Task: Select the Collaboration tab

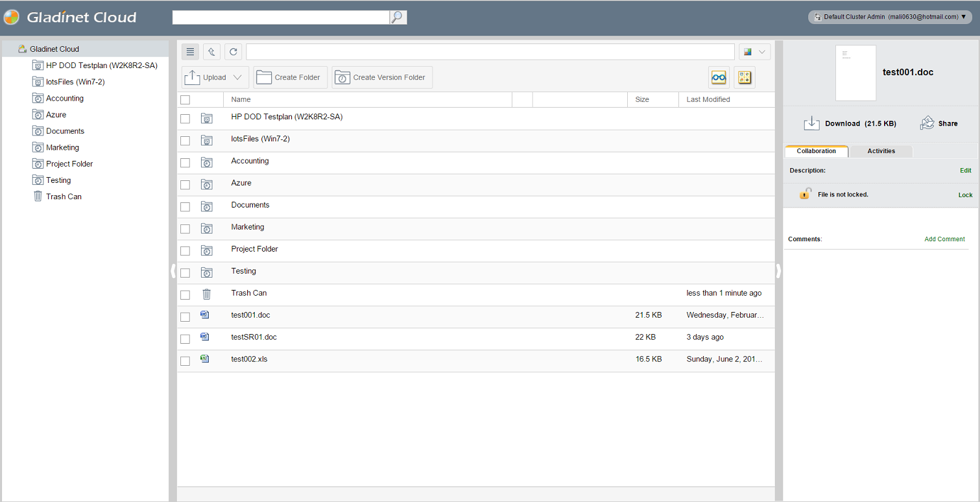Action: [816, 151]
